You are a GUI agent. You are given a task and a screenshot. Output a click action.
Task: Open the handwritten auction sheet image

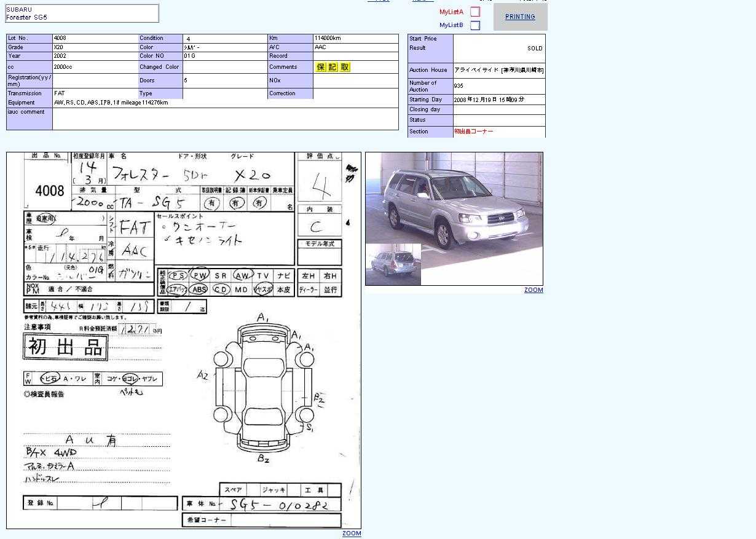click(x=184, y=340)
